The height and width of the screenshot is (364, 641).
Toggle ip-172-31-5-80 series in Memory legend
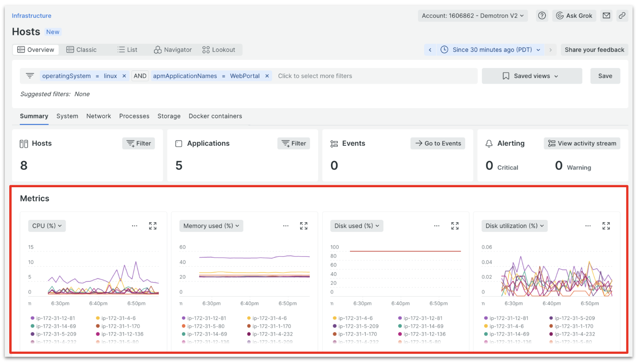(x=203, y=327)
